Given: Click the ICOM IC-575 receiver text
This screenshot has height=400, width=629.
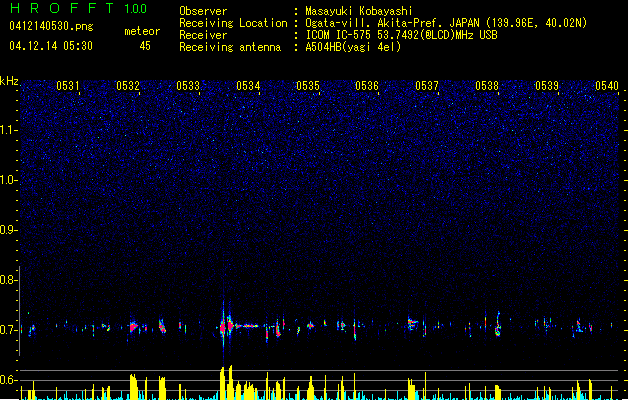Looking at the screenshot, I should coord(401,35).
